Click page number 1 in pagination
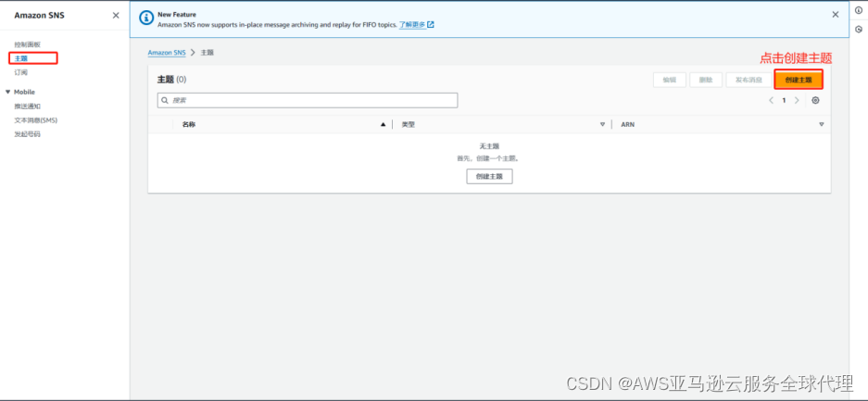The height and width of the screenshot is (401, 868). click(784, 100)
